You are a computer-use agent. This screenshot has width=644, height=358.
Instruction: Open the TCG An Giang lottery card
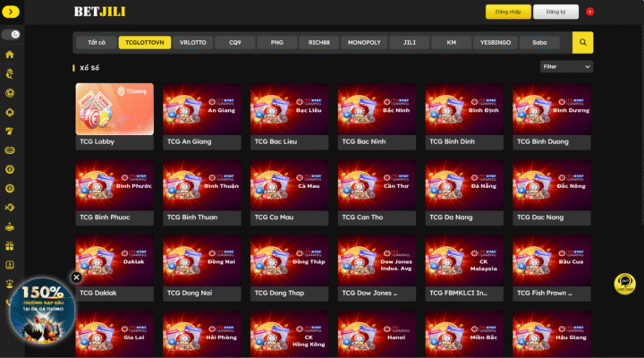point(202,116)
